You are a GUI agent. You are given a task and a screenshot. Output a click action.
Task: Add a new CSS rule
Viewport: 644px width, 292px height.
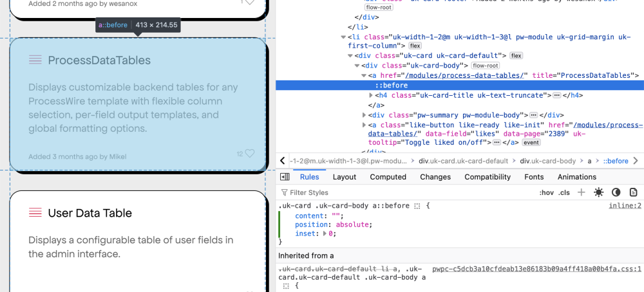(x=582, y=192)
